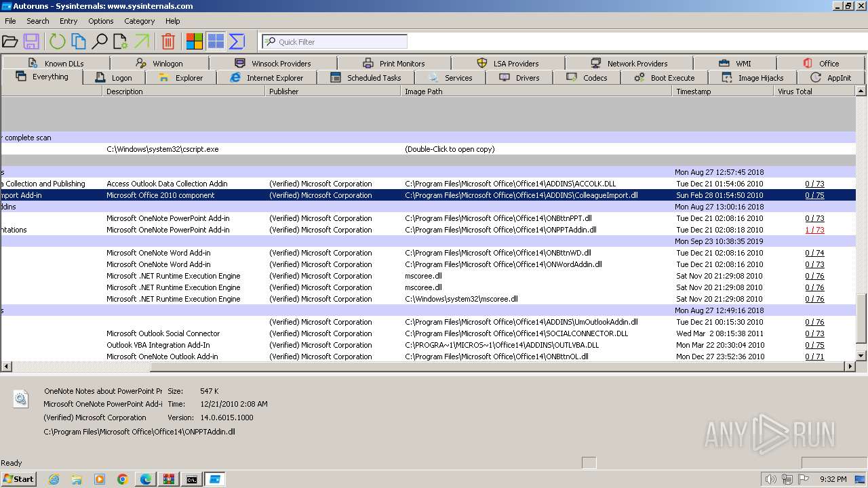Select the Access Outlook Data Collection Addin row
This screenshot has width=868, height=488.
[x=428, y=184]
